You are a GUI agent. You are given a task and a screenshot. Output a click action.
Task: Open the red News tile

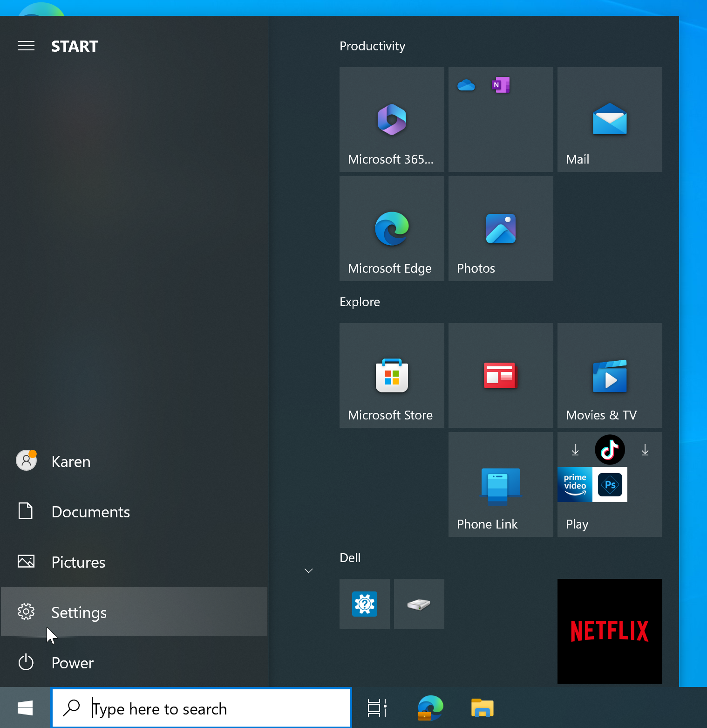pos(500,375)
